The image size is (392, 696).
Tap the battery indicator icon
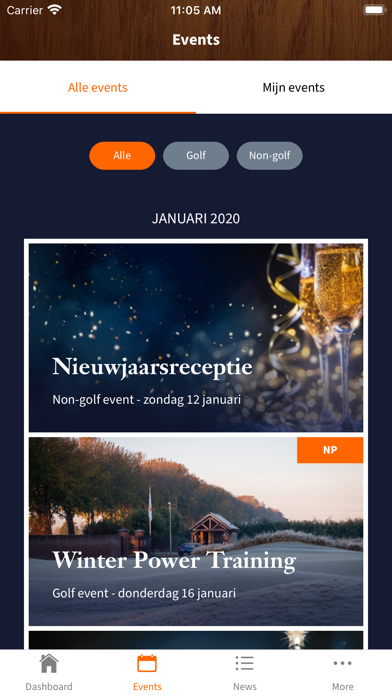click(374, 10)
